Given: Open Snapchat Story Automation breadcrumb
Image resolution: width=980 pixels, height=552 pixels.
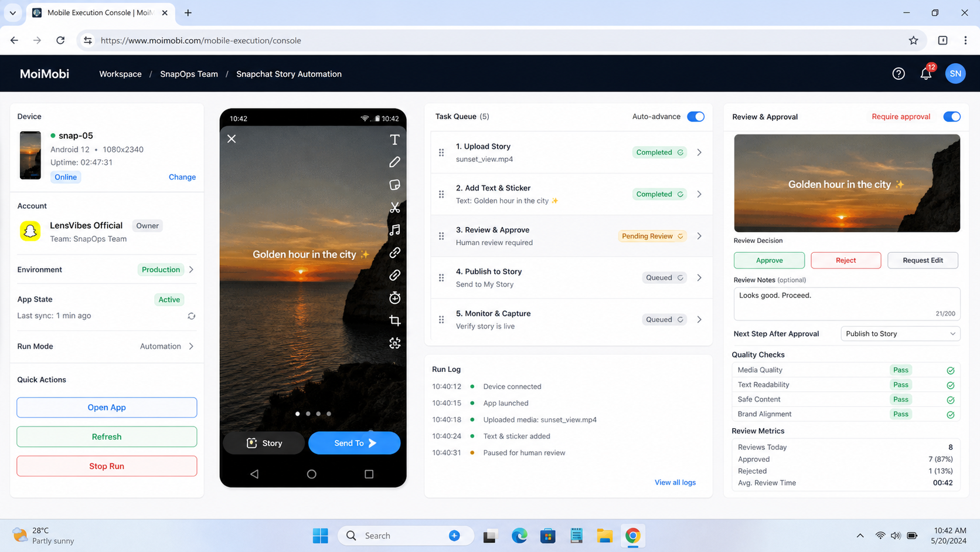Looking at the screenshot, I should (x=289, y=74).
